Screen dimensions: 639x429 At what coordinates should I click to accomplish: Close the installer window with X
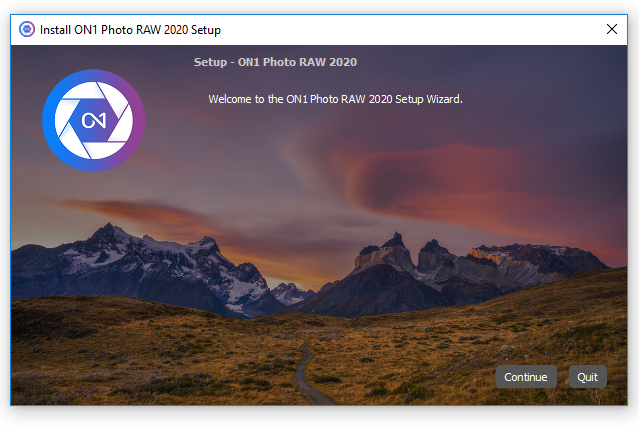click(612, 30)
